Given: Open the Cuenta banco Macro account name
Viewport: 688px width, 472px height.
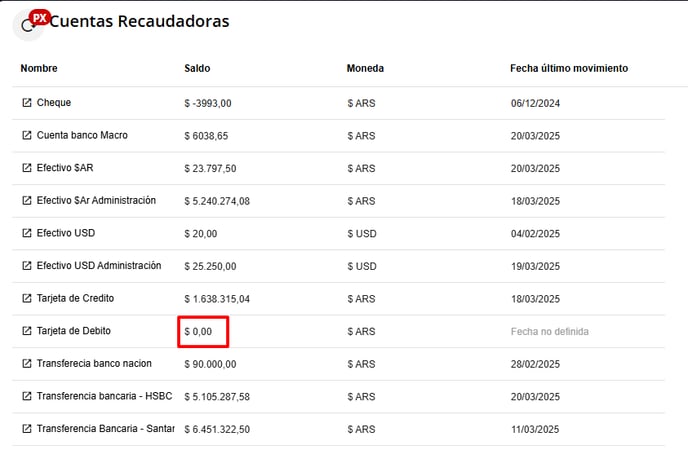Looking at the screenshot, I should (x=82, y=136).
